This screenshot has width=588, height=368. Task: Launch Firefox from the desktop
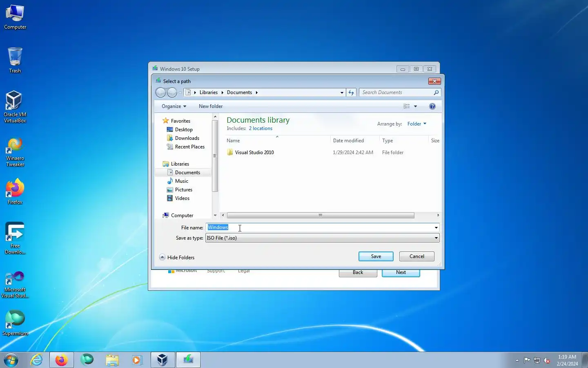coord(15,191)
